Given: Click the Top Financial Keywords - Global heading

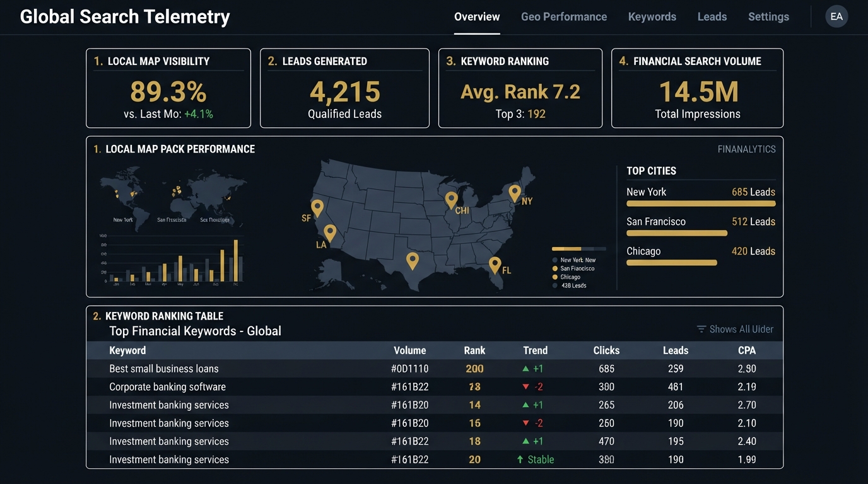Looking at the screenshot, I should point(195,331).
